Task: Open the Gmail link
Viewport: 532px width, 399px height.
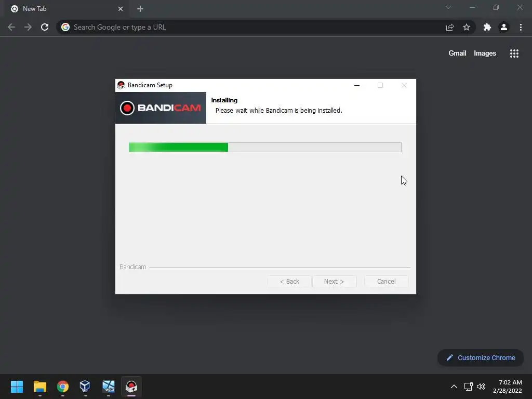Action: coord(457,54)
